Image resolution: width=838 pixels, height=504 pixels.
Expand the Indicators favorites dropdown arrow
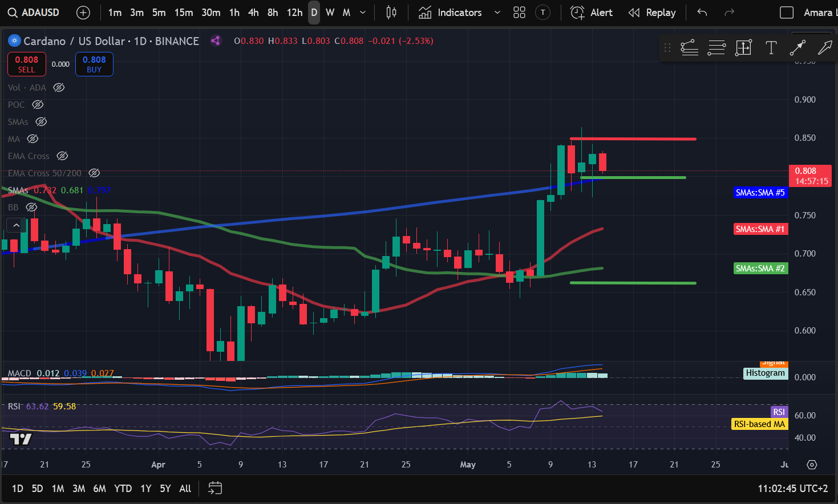(497, 13)
